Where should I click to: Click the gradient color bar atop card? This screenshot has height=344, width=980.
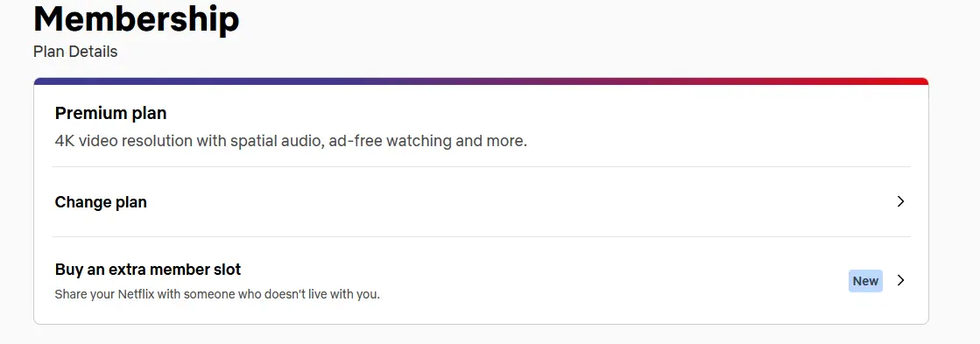pyautogui.click(x=482, y=81)
